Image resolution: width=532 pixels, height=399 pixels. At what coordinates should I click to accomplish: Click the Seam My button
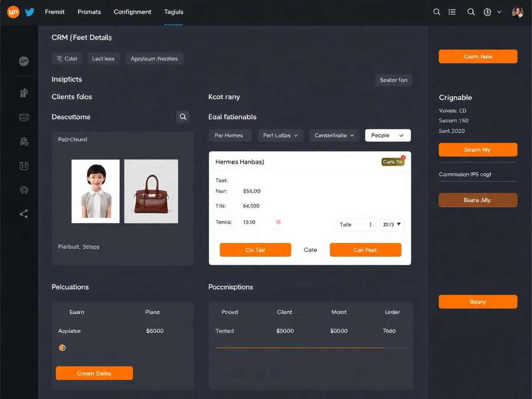point(478,149)
